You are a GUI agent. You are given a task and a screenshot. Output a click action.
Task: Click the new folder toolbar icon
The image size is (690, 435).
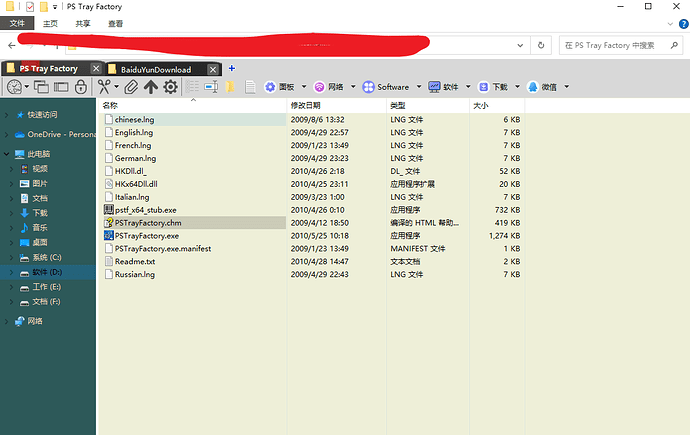click(230, 87)
